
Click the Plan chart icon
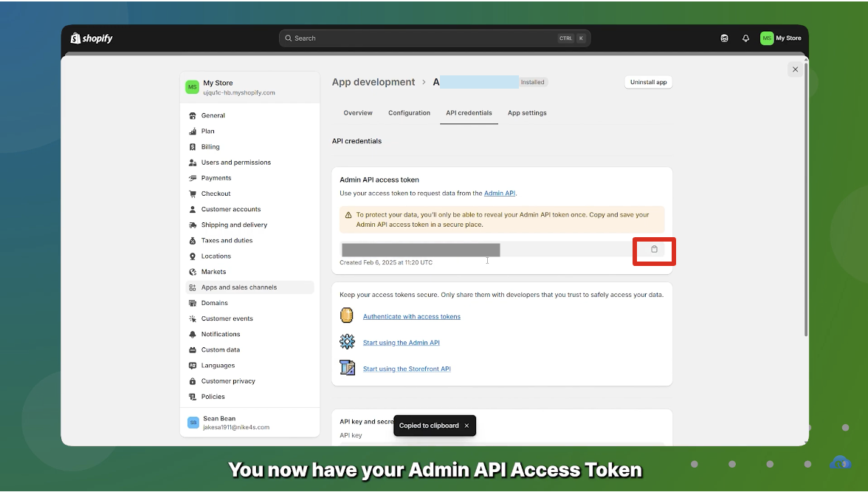[x=193, y=131]
